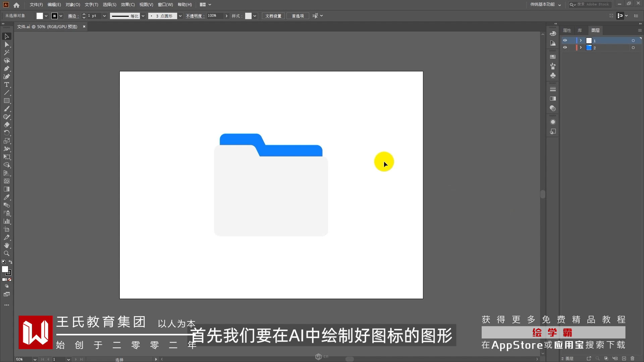This screenshot has height=362, width=644.
Task: Select the Eyedropper tool
Action: pos(6,197)
